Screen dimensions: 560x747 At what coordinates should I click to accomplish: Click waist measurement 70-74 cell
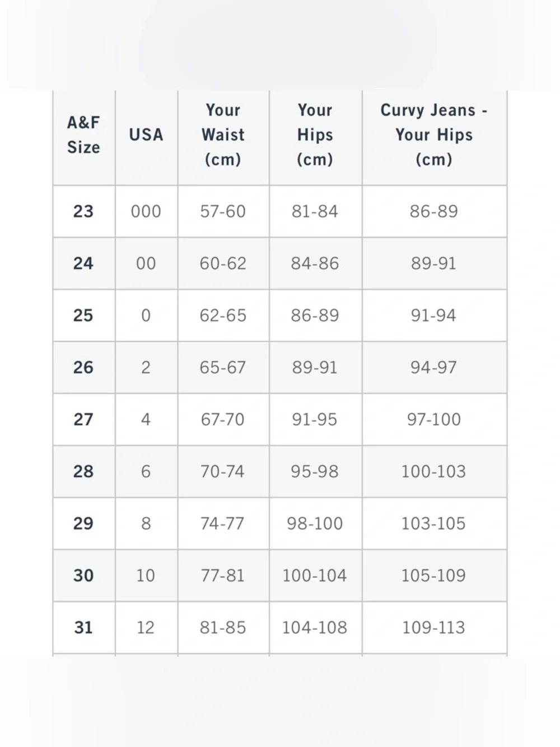coord(223,471)
